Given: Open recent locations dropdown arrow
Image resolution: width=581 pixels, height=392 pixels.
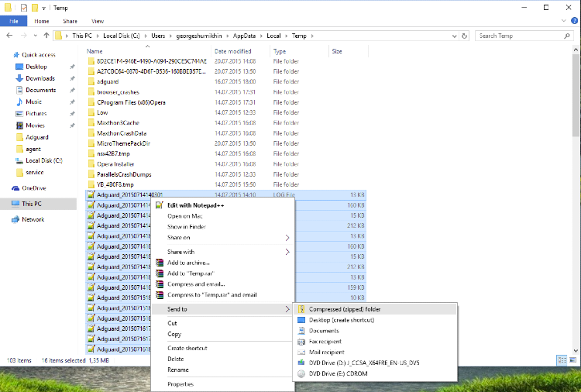Looking at the screenshot, I should coord(35,36).
